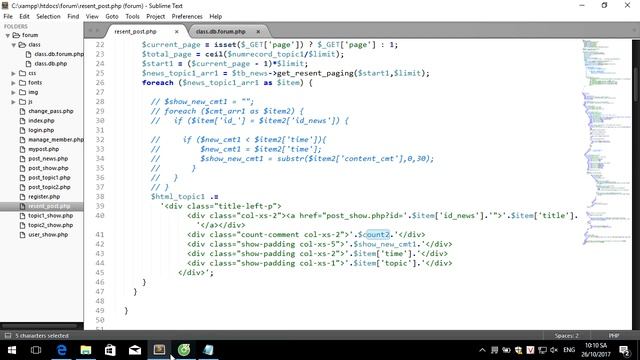Open the Edit menu

(24, 16)
